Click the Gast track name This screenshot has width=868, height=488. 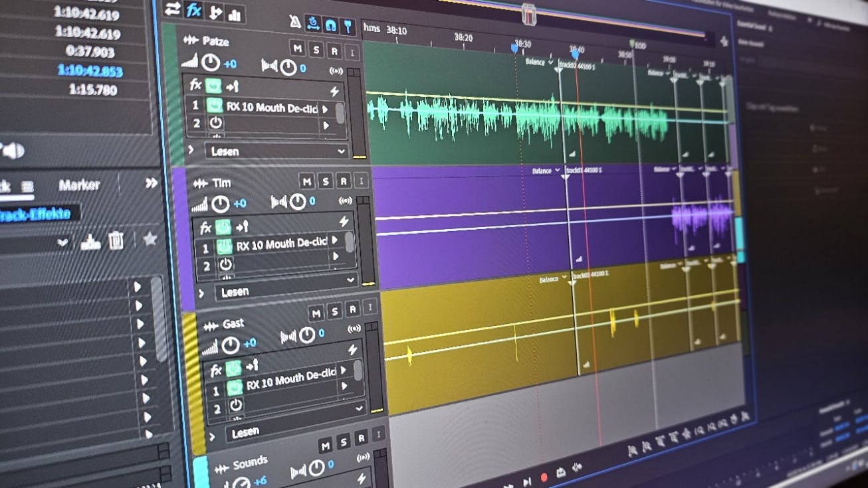(233, 323)
